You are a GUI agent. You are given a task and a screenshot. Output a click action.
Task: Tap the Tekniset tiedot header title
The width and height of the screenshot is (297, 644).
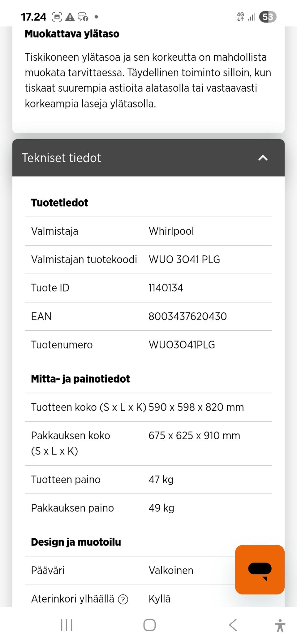click(x=61, y=158)
